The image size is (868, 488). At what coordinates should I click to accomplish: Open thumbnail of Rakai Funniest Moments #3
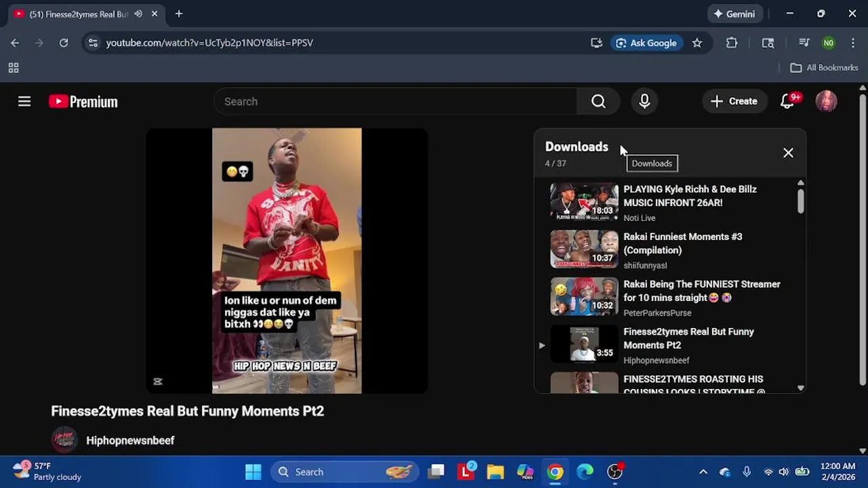pyautogui.click(x=584, y=249)
